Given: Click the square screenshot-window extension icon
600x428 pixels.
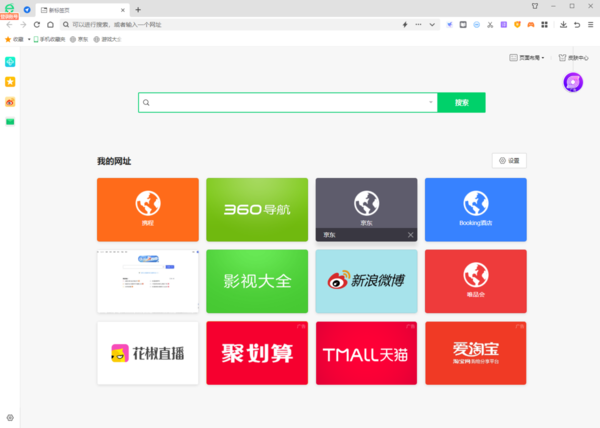Looking at the screenshot, I should (463, 24).
